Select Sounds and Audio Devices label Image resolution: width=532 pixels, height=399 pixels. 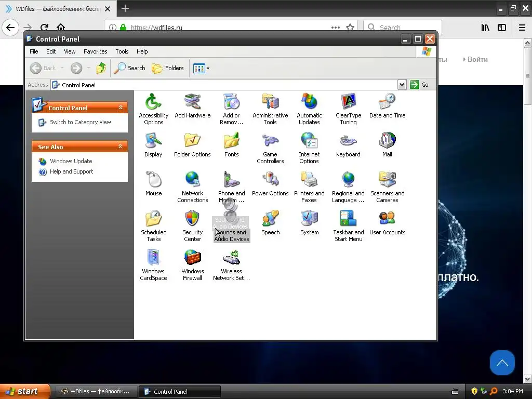232,235
